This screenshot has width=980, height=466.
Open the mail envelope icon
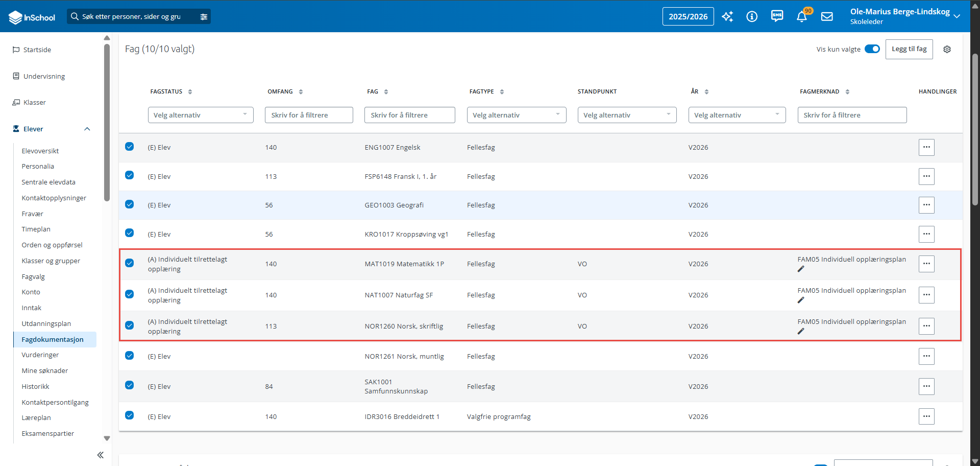(x=827, y=16)
